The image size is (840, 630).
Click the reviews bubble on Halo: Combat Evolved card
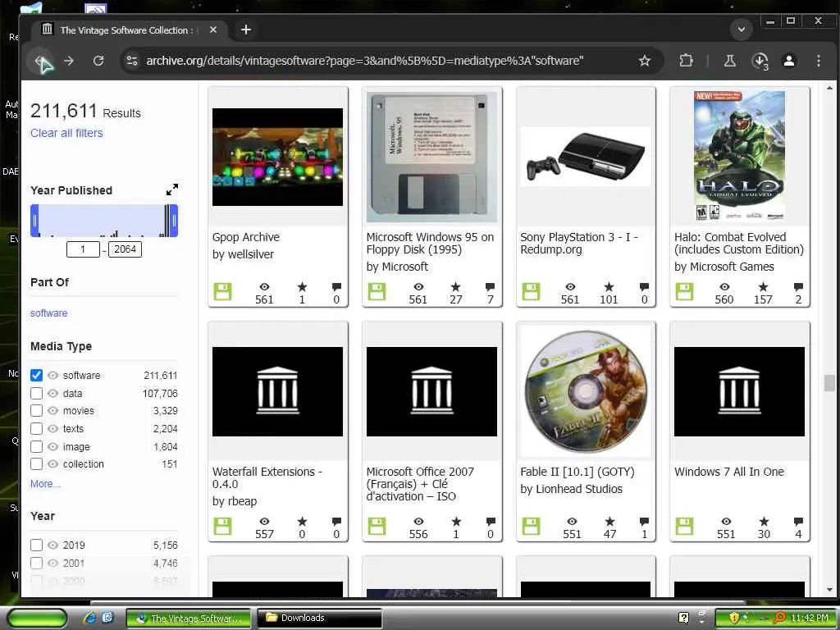[x=798, y=287]
